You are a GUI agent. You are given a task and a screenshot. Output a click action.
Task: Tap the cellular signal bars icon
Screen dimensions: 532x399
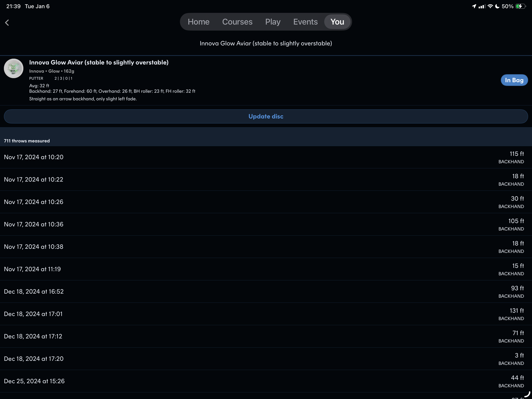[x=482, y=6]
